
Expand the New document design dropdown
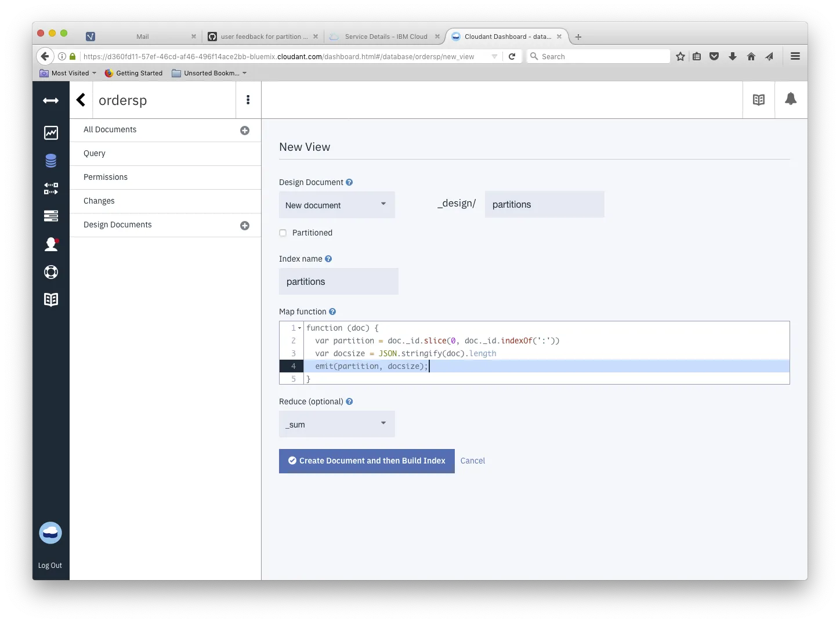pyautogui.click(x=337, y=205)
